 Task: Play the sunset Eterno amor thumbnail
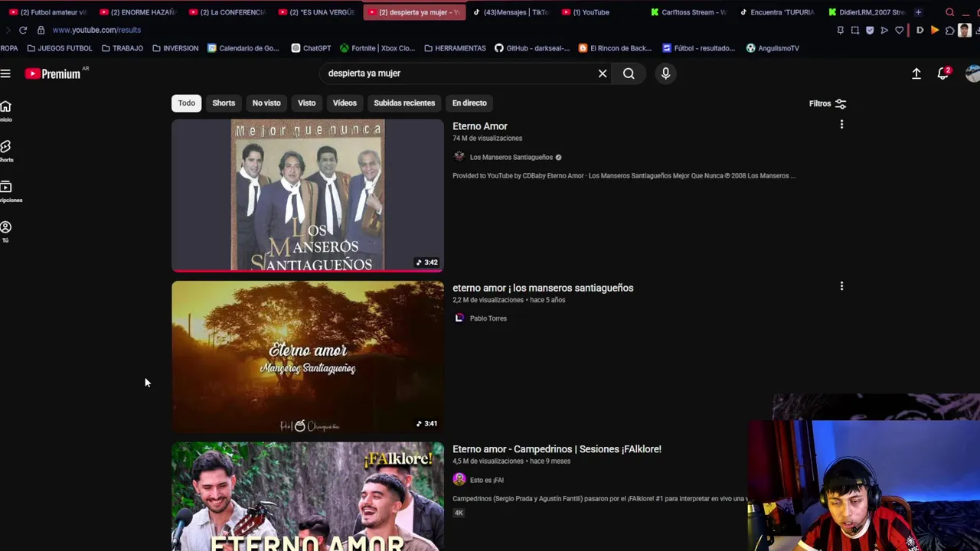307,357
